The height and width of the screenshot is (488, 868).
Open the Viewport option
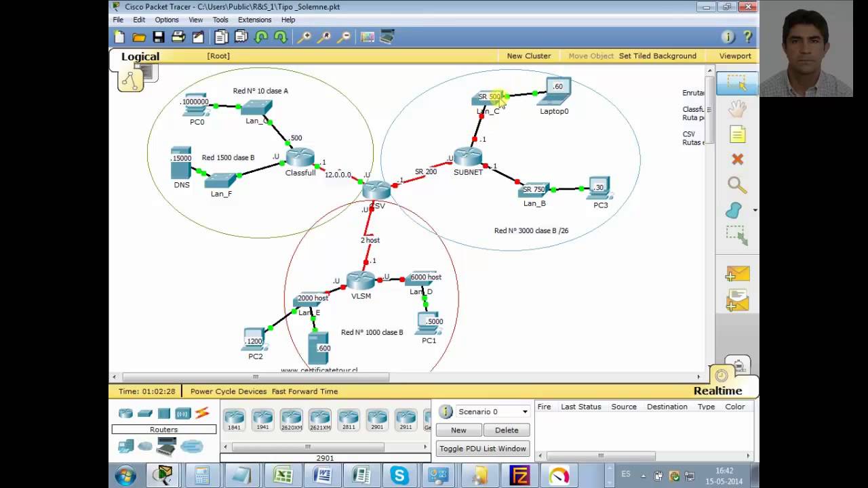735,56
